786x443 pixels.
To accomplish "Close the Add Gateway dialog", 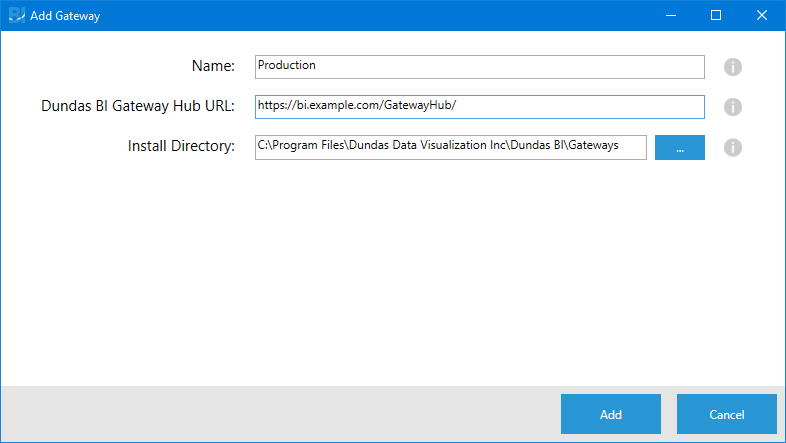I will [x=762, y=16].
